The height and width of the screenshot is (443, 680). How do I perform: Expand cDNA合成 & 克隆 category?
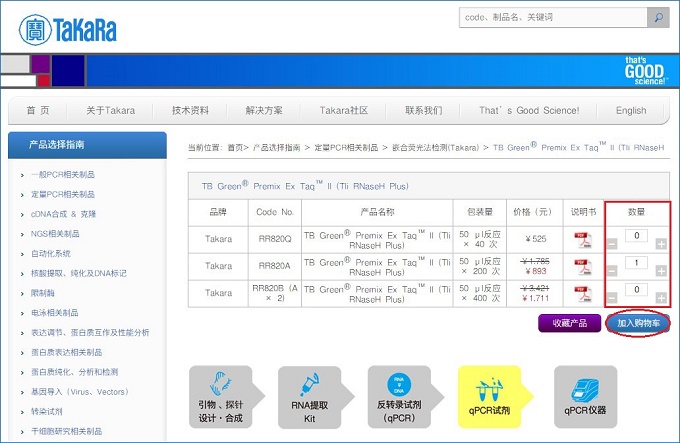coord(63,214)
